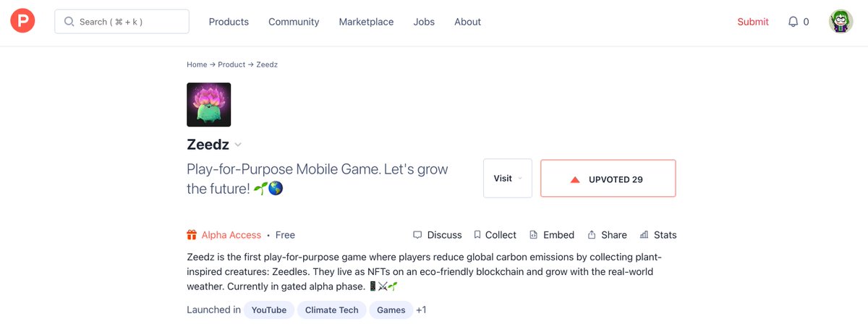Click the Embed code icon
This screenshot has width=868, height=332.
point(534,235)
